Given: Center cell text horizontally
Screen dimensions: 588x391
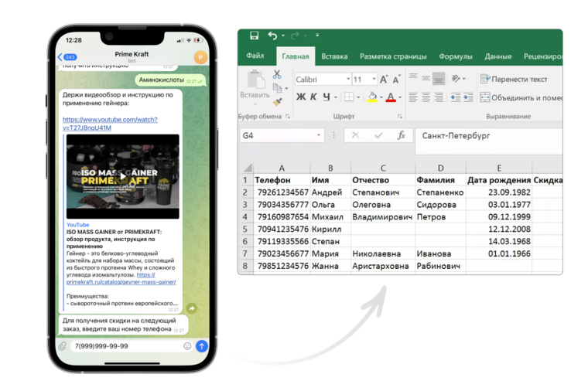Looking at the screenshot, I should pos(426,97).
